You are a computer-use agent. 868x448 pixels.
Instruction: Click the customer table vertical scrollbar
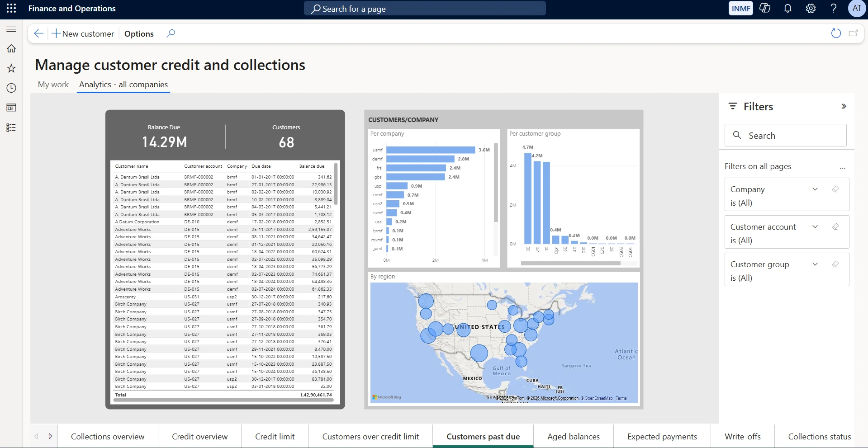(x=336, y=184)
